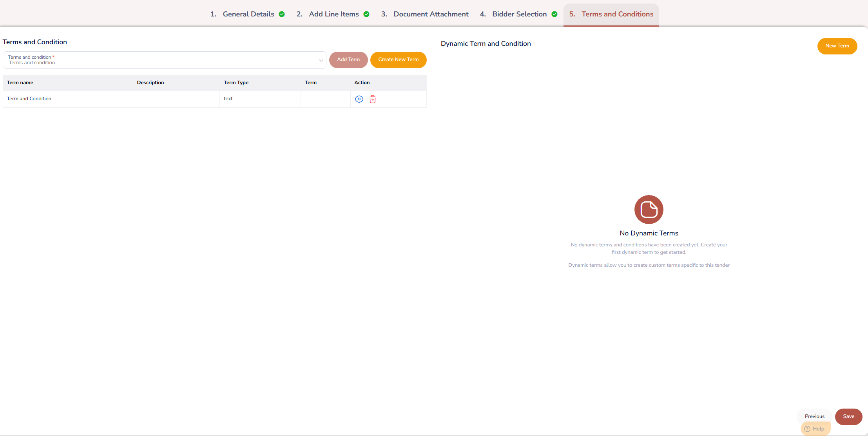Click the Term name column header

[x=20, y=83]
